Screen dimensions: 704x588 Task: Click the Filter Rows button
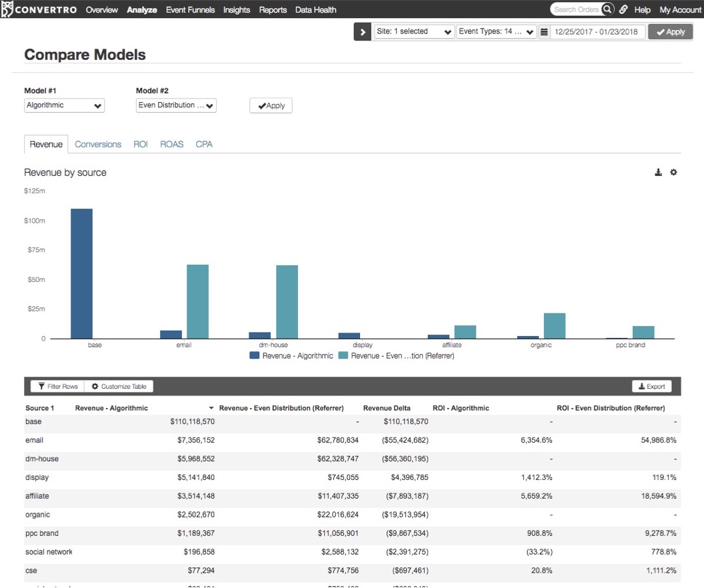pos(57,387)
